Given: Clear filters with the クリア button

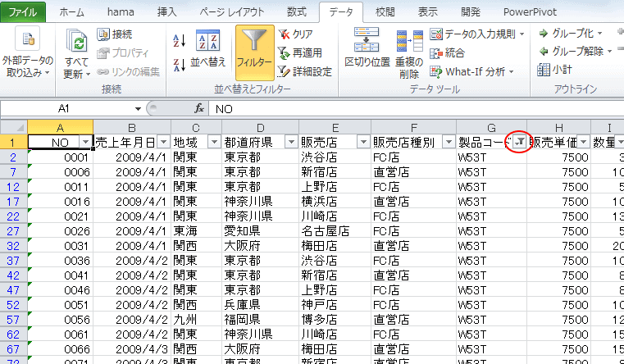Looking at the screenshot, I should pos(295,34).
